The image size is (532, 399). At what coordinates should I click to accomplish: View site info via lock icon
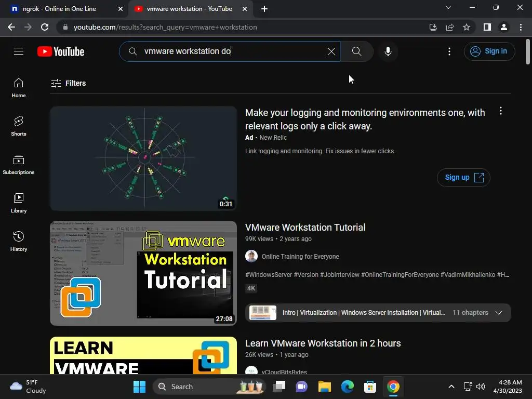(65, 27)
